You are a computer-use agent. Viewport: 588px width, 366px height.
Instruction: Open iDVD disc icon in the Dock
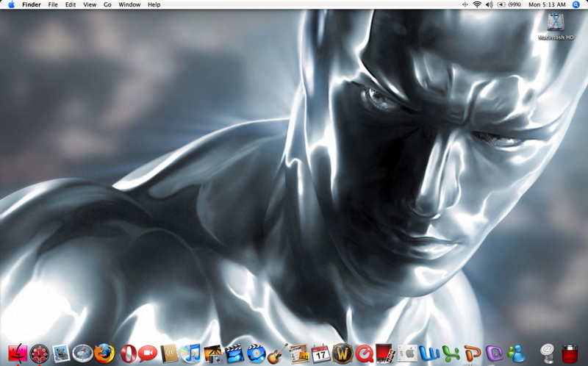256,354
